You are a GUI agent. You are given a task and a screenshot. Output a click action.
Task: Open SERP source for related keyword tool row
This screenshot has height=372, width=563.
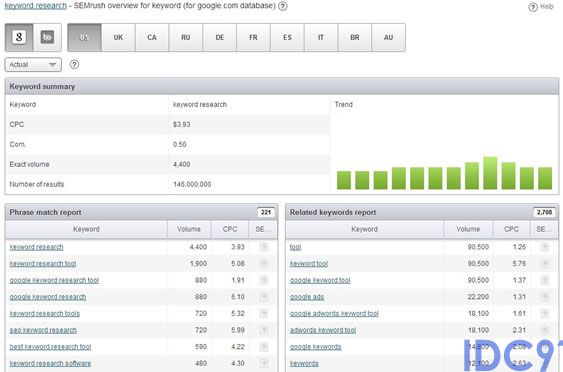(x=545, y=264)
